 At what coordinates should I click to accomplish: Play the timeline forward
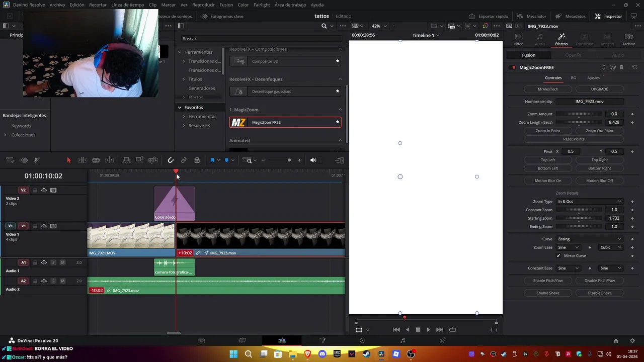point(428,330)
